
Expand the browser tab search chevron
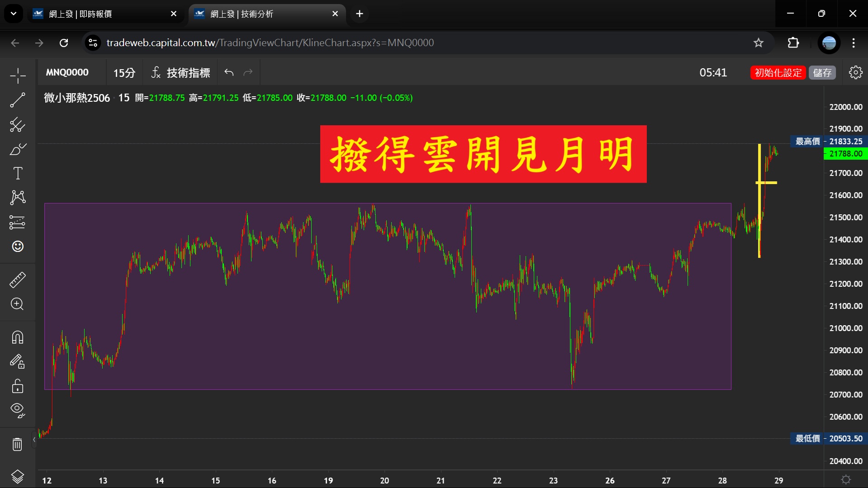[x=14, y=14]
